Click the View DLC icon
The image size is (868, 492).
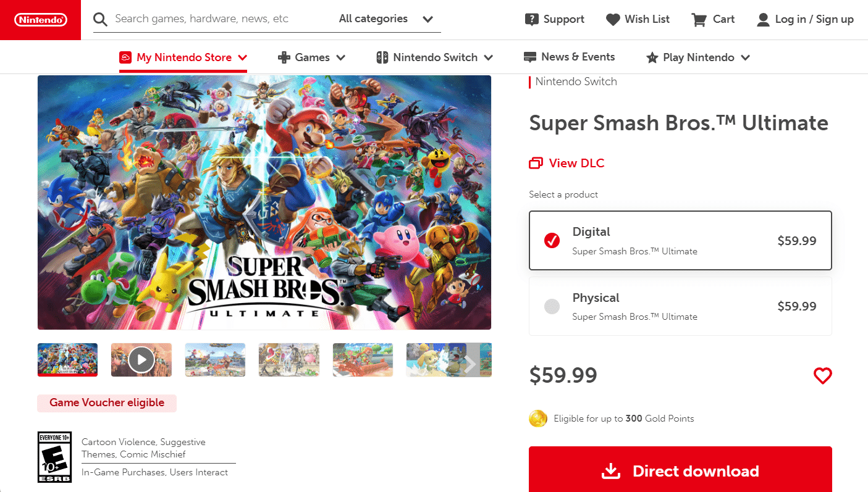click(x=535, y=162)
